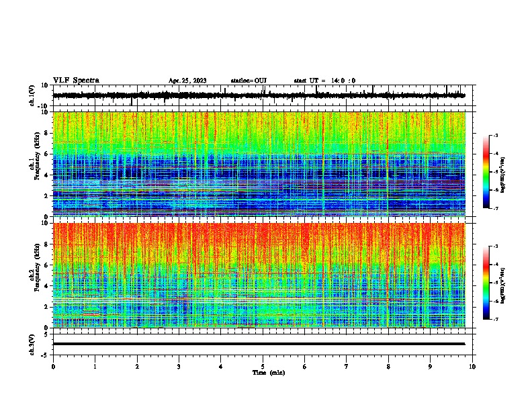Click the time axis tick label "3"
This screenshot has width=532, height=411.
point(179,367)
